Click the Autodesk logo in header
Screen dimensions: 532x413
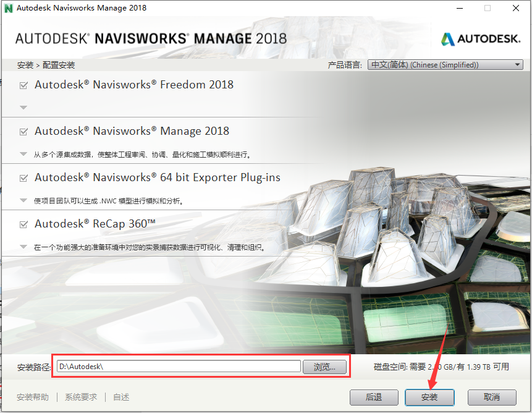pos(481,39)
